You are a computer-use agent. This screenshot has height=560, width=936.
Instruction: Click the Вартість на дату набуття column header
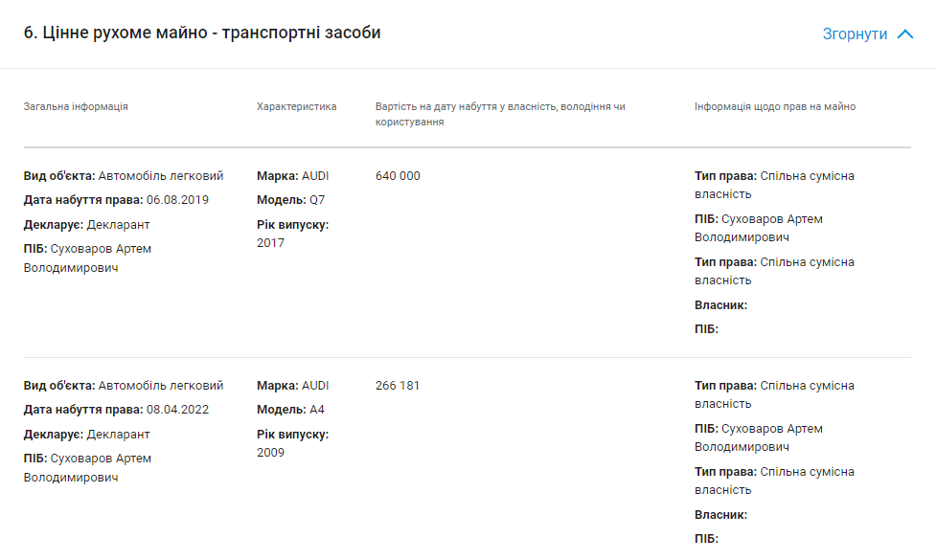pyautogui.click(x=500, y=114)
